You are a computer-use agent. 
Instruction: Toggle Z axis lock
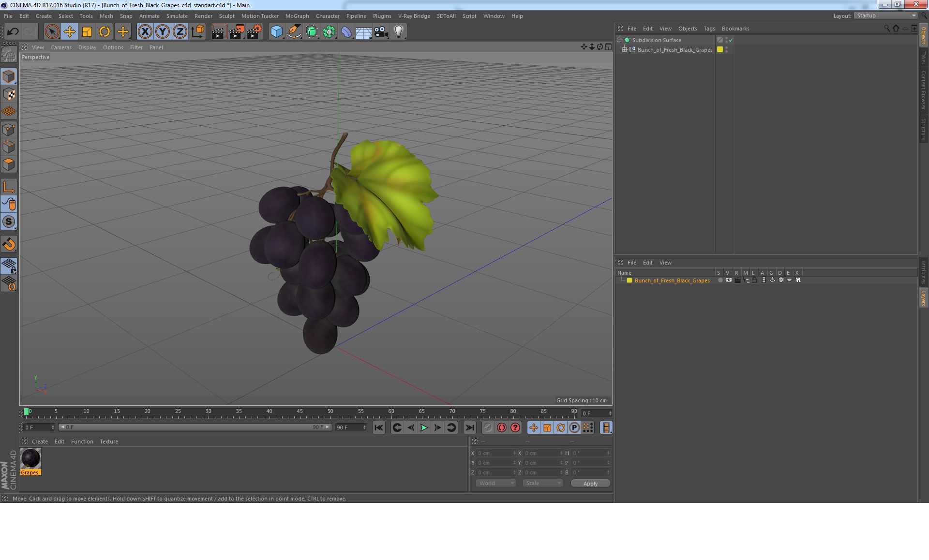point(180,32)
